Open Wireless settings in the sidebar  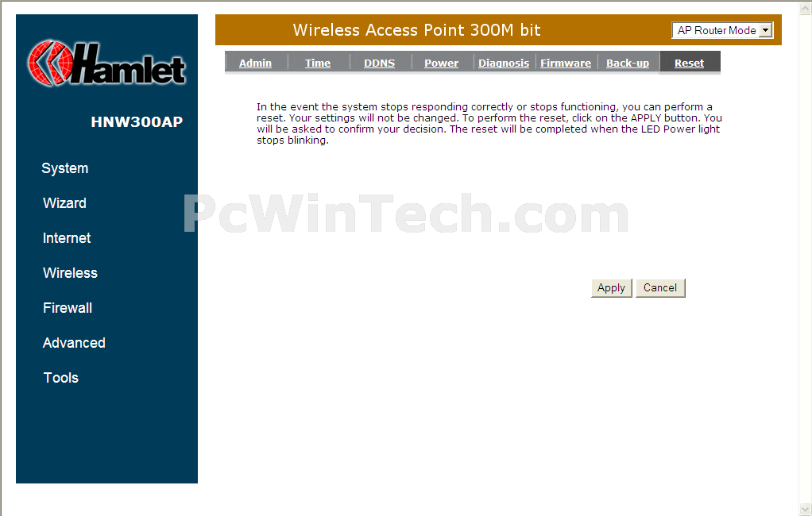tap(70, 273)
